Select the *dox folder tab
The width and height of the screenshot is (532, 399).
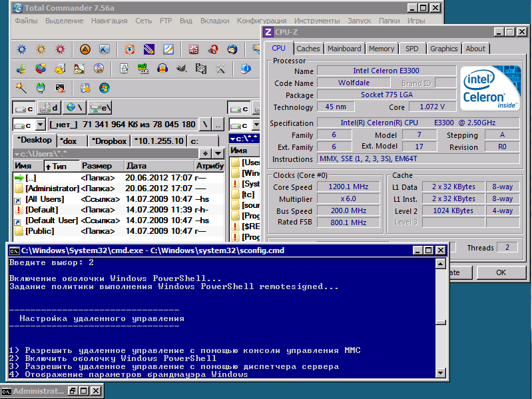click(72, 141)
